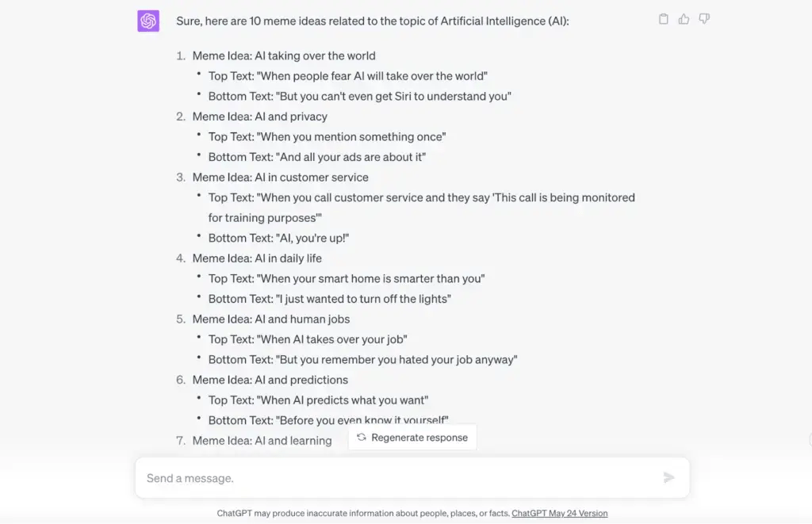Click the 'AI in customer service' list item

click(280, 177)
